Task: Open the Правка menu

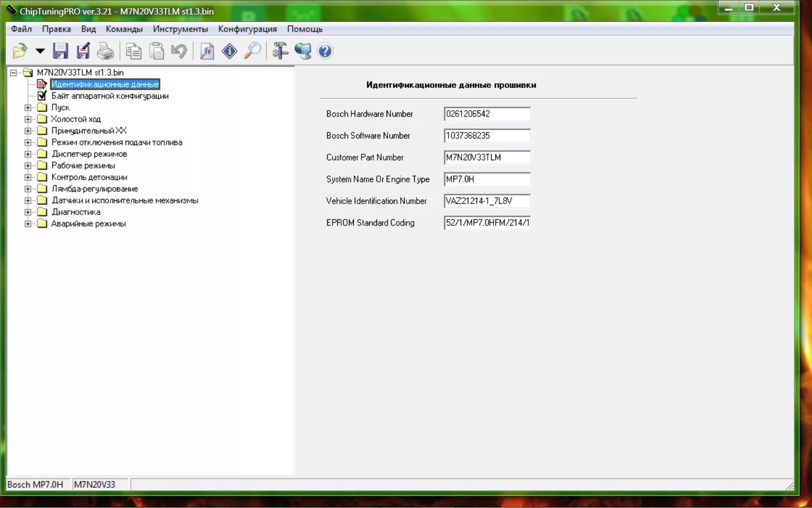Action: (57, 29)
